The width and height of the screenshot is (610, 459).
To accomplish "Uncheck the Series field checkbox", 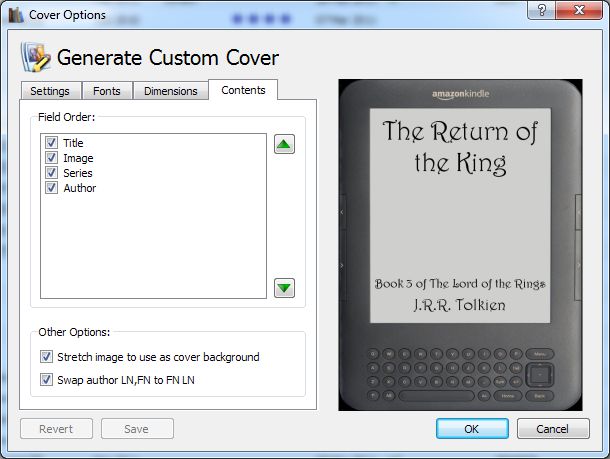I will pyautogui.click(x=51, y=172).
